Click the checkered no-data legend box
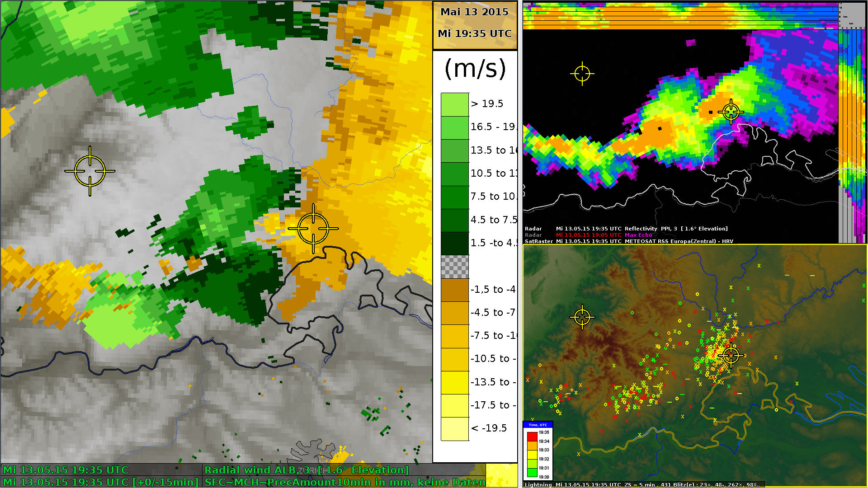Image resolution: width=868 pixels, height=488 pixels. coord(455,267)
